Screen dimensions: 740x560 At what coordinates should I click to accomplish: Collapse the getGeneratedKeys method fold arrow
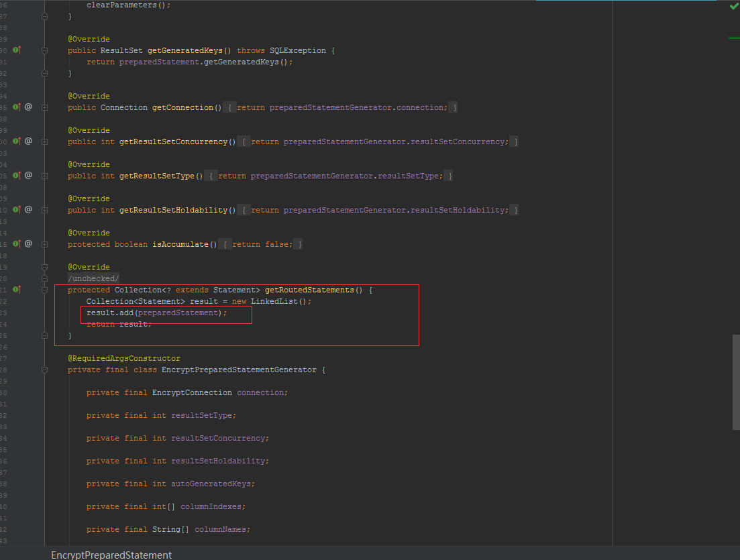[44, 50]
